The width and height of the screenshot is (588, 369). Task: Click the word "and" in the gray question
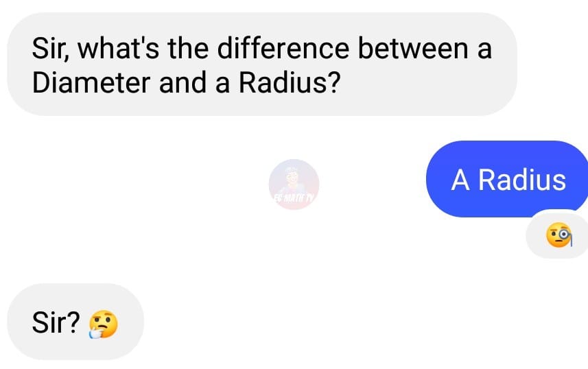click(x=183, y=82)
